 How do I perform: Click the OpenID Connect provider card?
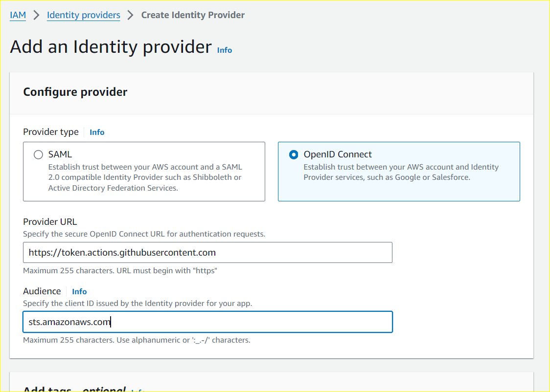[399, 171]
